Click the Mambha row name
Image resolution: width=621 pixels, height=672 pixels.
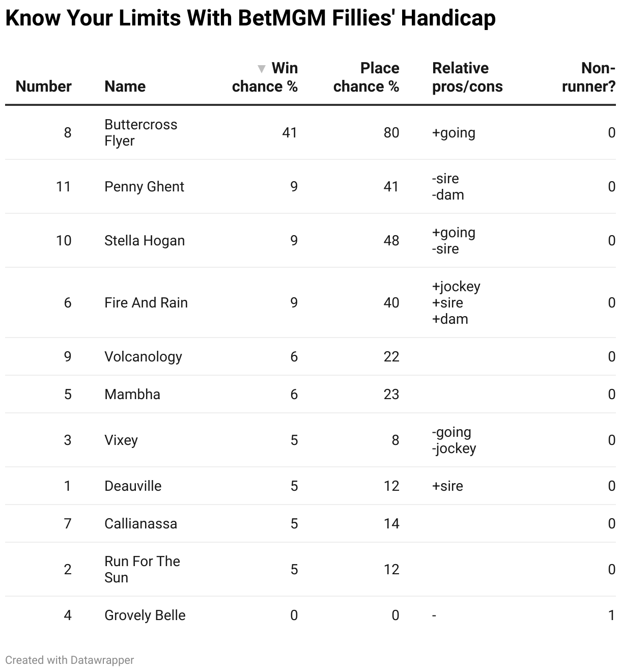tap(132, 394)
